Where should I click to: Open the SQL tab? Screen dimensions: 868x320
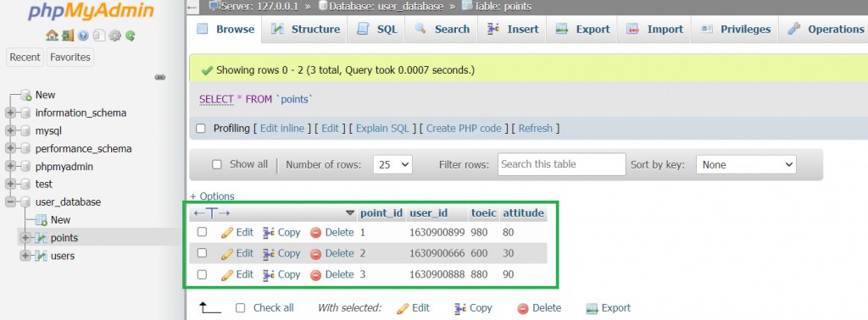pyautogui.click(x=377, y=30)
